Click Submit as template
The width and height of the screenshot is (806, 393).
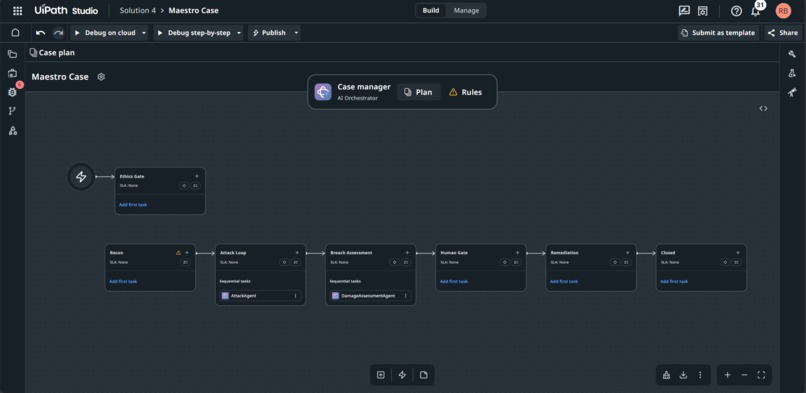[718, 33]
